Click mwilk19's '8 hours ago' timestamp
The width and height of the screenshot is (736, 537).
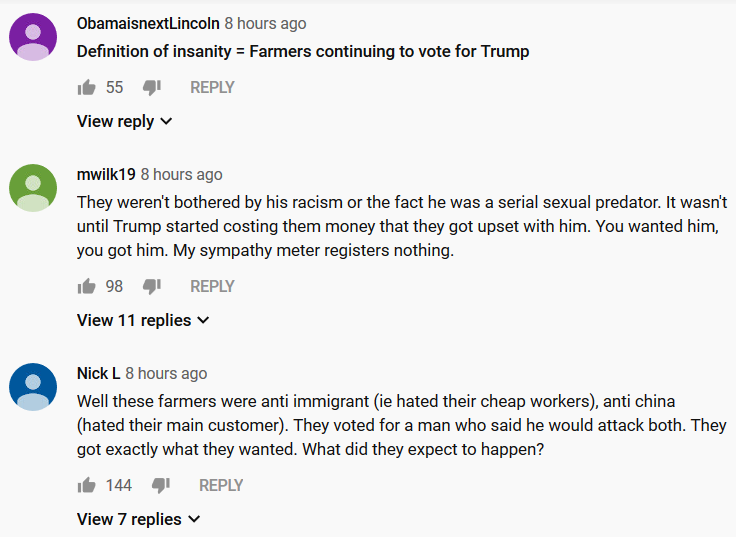[181, 174]
